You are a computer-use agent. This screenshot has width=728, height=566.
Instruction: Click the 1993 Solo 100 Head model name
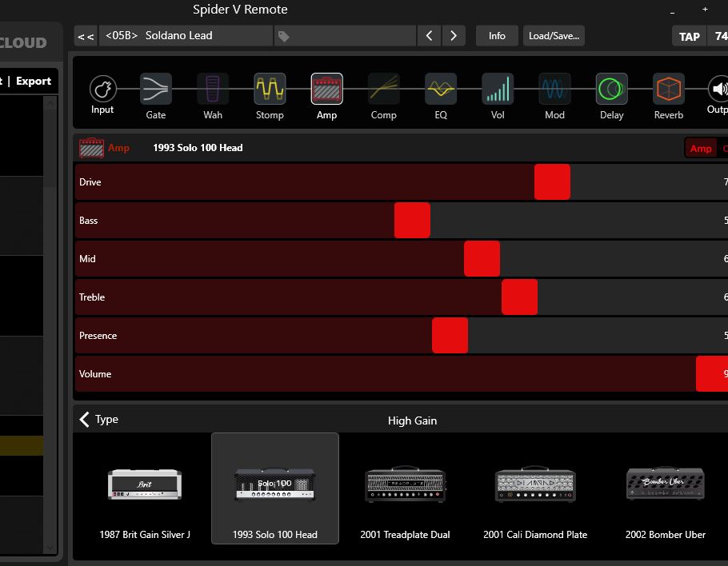click(x=198, y=148)
